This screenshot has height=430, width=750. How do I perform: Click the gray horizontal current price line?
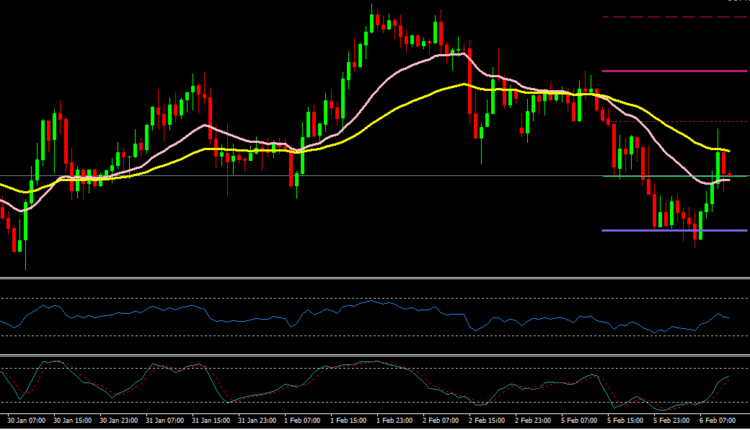tap(300, 176)
